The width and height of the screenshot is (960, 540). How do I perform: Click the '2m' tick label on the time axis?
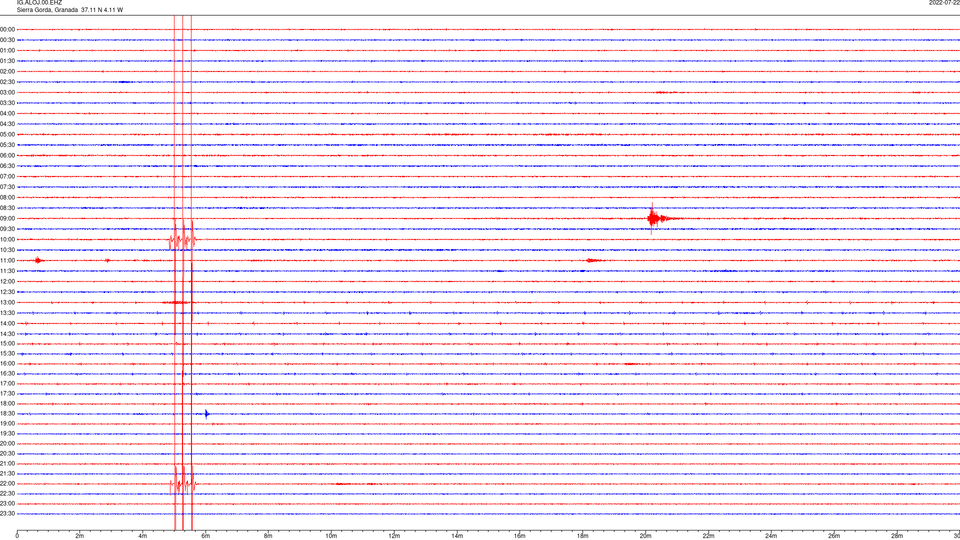(x=80, y=536)
